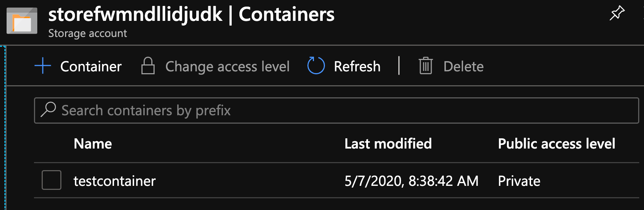Click the 5/7/2020, 8:38:42 AM date cell
This screenshot has height=210, width=644.
coord(411,181)
